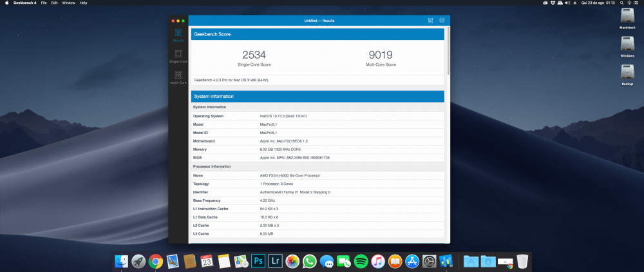Open the Edit menu
The height and width of the screenshot is (272, 644).
coord(54,3)
